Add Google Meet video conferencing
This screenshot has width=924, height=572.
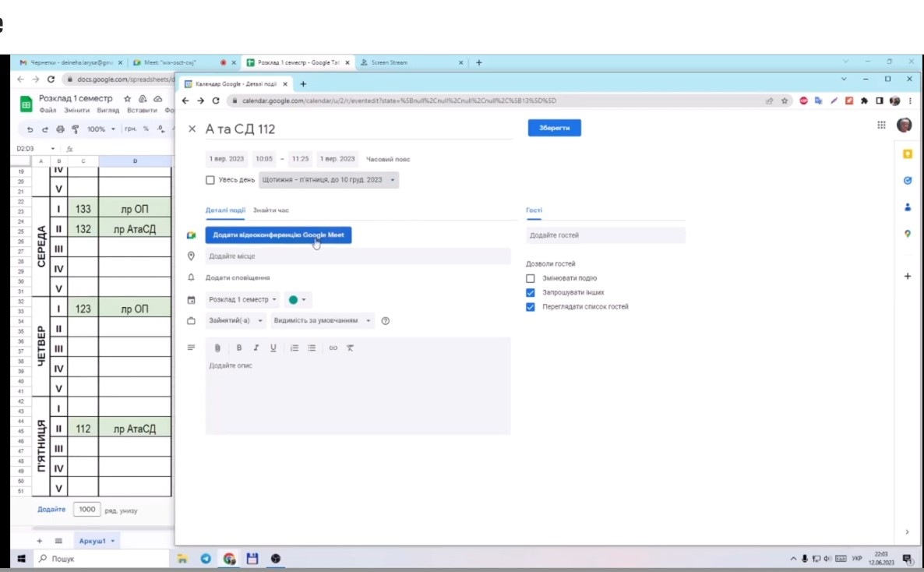pyautogui.click(x=278, y=235)
